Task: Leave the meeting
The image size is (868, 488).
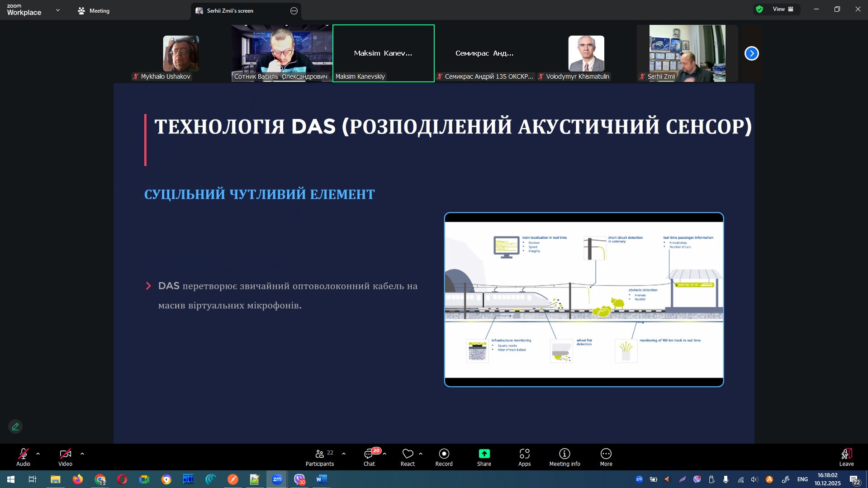Action: coord(846,457)
